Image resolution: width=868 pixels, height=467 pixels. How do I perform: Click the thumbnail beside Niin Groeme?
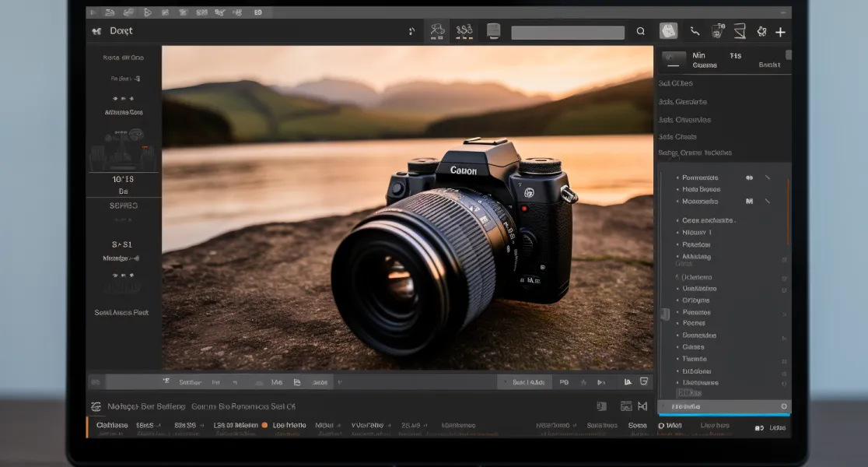pyautogui.click(x=673, y=60)
